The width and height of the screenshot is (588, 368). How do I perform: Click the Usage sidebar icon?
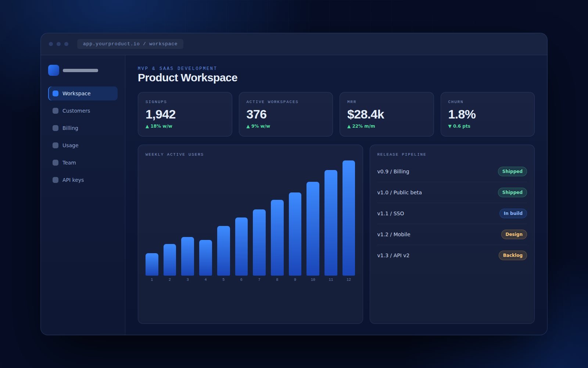pyautogui.click(x=55, y=145)
